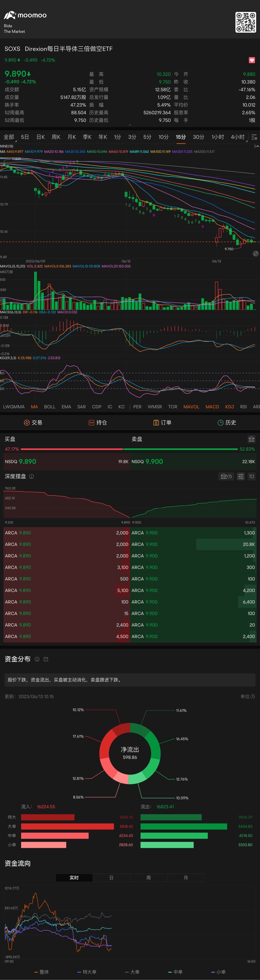The image size is (260, 980).
Task: Open chart settings icon beside 4小时
Action: tap(254, 137)
